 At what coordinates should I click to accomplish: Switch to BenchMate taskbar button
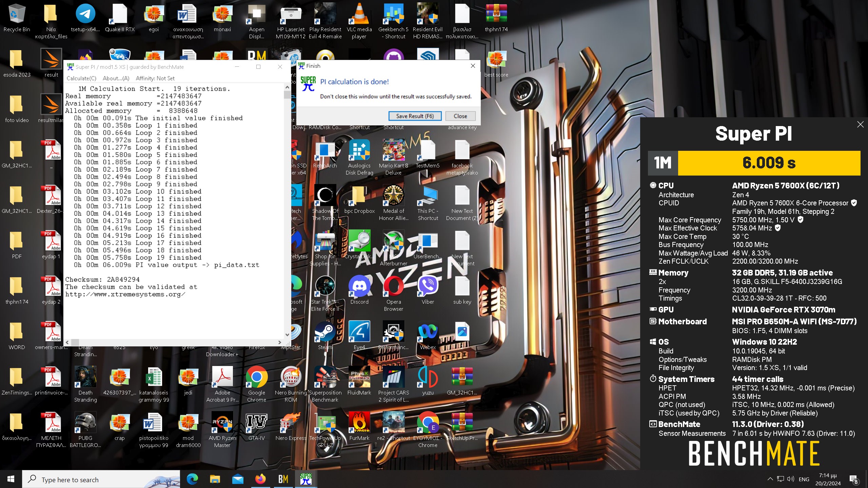(x=283, y=479)
